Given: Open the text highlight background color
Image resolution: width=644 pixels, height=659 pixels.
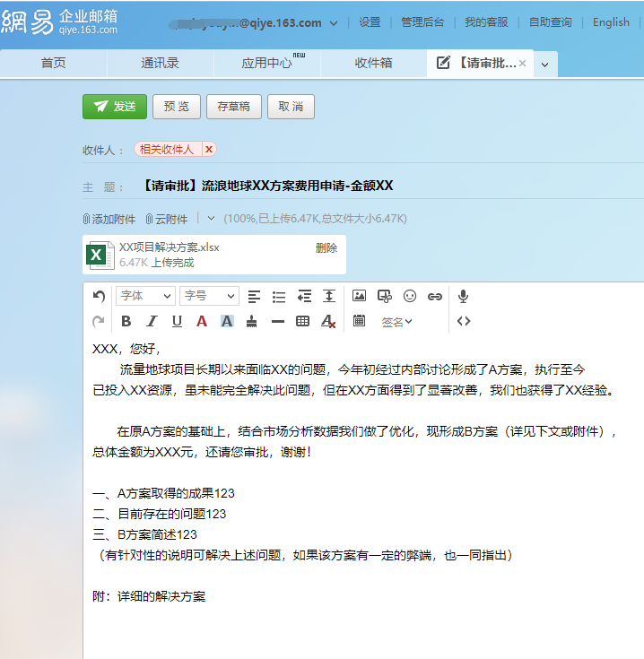Looking at the screenshot, I should click(227, 322).
